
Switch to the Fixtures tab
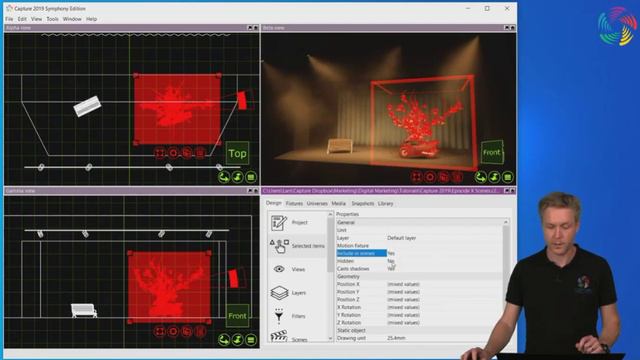click(x=294, y=203)
